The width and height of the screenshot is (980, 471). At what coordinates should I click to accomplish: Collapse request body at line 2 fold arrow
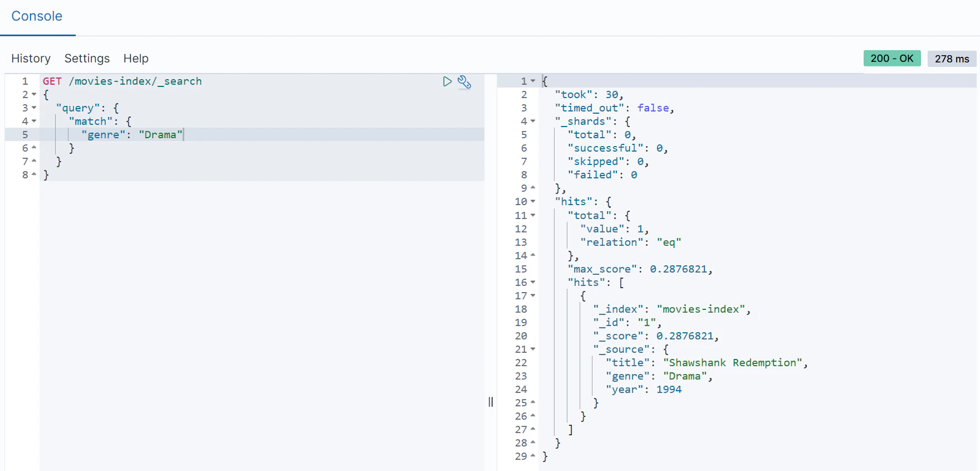point(34,94)
